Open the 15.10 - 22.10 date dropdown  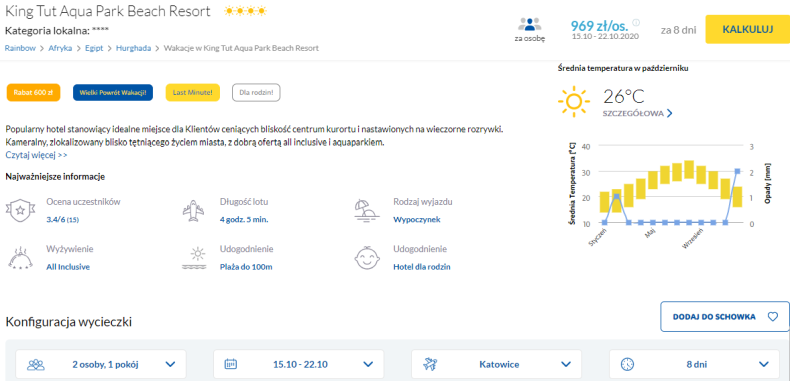299,364
